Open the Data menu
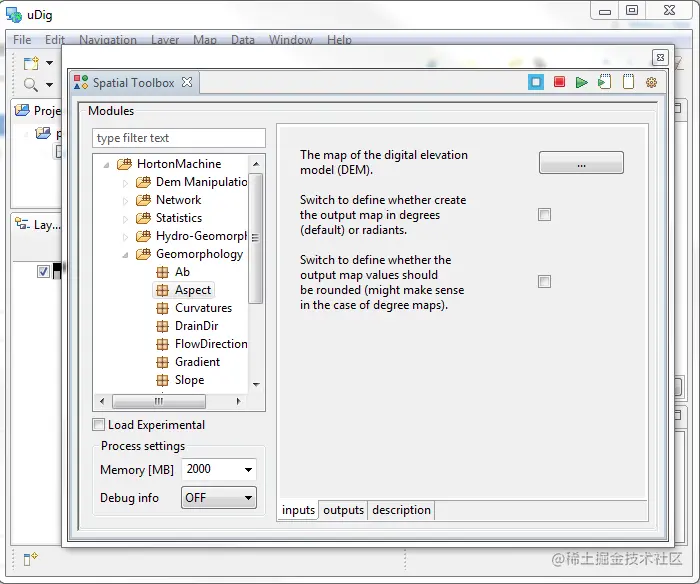Viewport: 700px width, 584px height. 243,40
